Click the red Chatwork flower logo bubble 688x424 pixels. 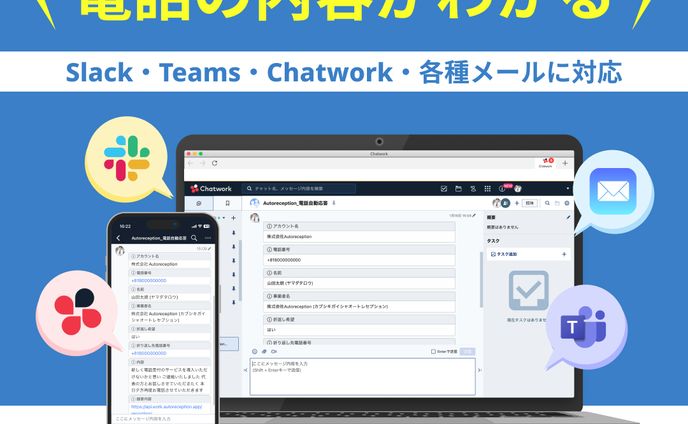[77, 313]
